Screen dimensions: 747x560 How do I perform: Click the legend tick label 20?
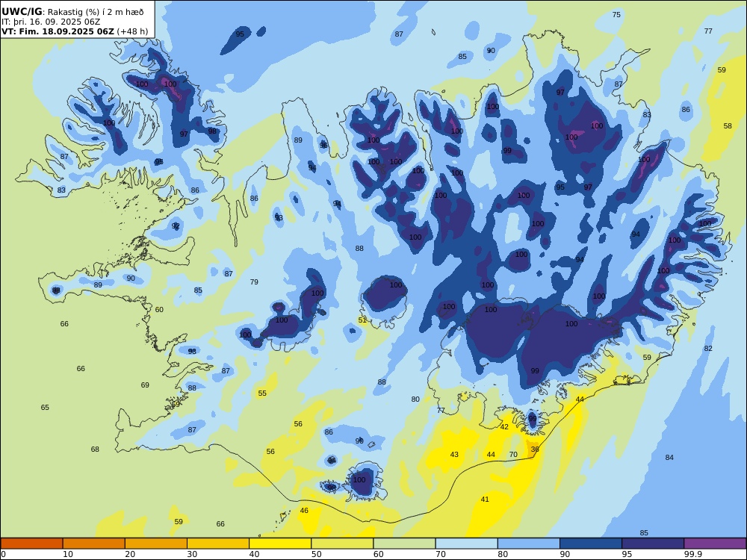point(130,554)
